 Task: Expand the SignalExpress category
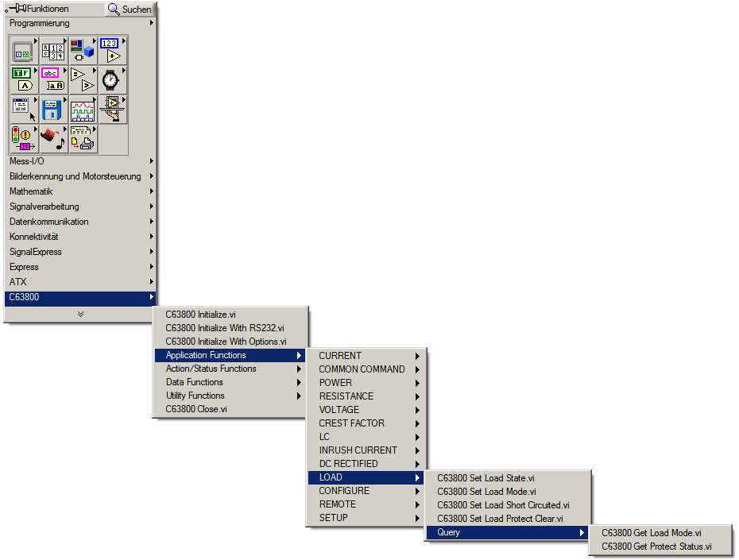[x=80, y=252]
